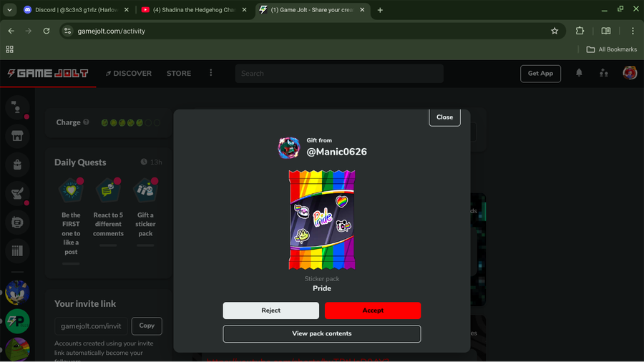
Task: Open the Discover menu item
Action: tap(129, 74)
